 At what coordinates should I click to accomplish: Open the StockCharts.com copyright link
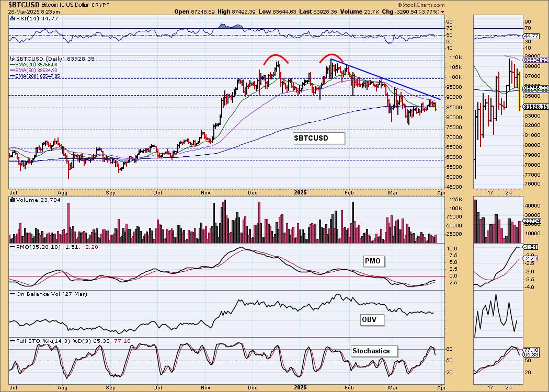tap(421, 5)
